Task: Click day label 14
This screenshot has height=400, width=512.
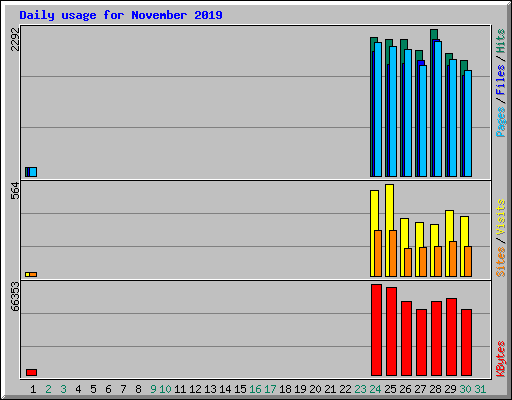Action: click(x=225, y=389)
